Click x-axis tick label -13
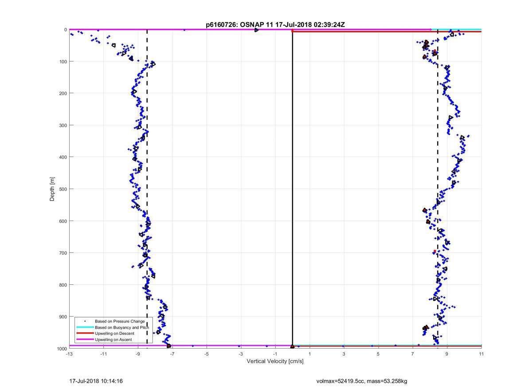 69,353
